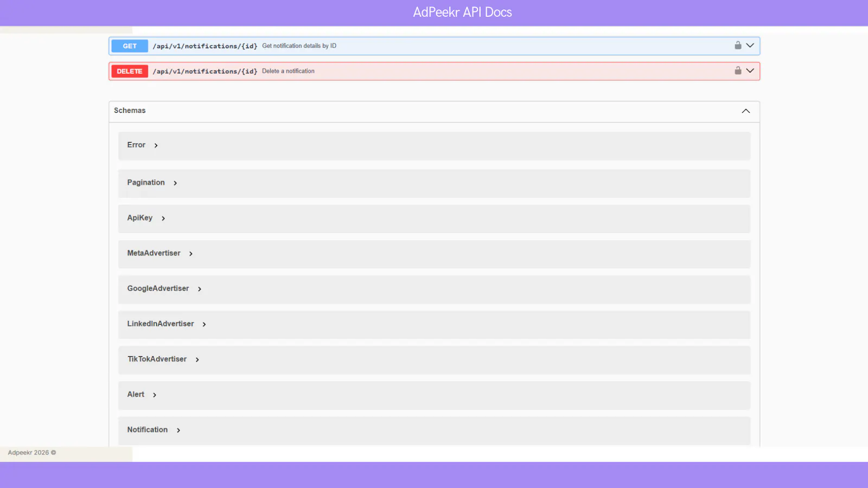Click the GET method badge
Screen dimensions: 868x488
coord(130,46)
